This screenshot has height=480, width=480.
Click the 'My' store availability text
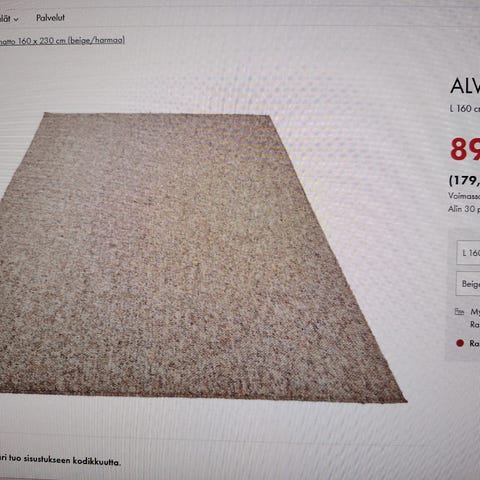point(475,312)
